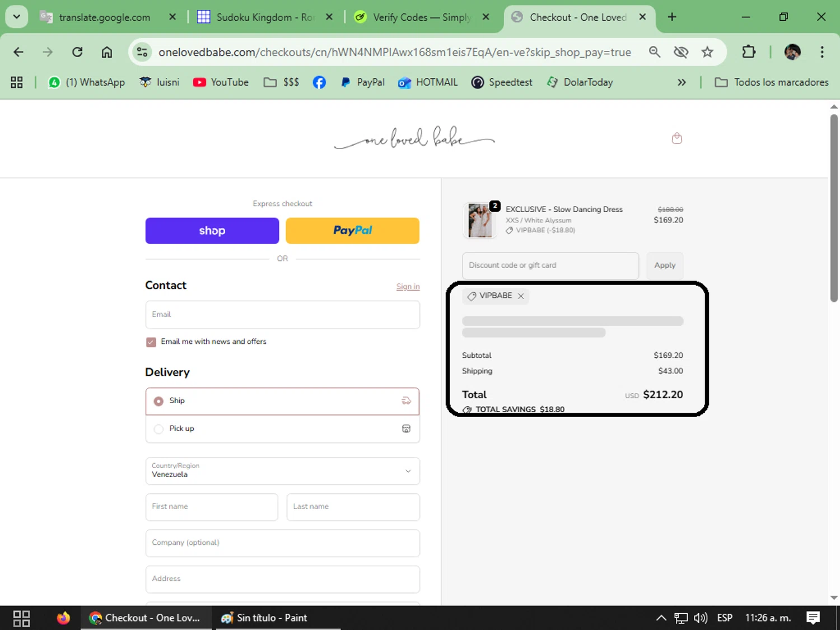Select the Pick up delivery option

tap(283, 429)
